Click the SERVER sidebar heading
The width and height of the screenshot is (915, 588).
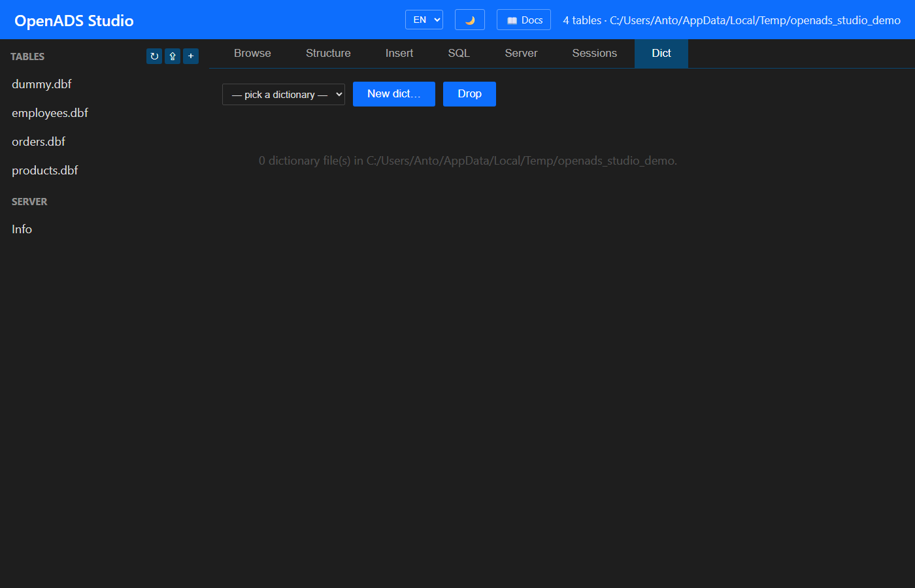pos(29,202)
